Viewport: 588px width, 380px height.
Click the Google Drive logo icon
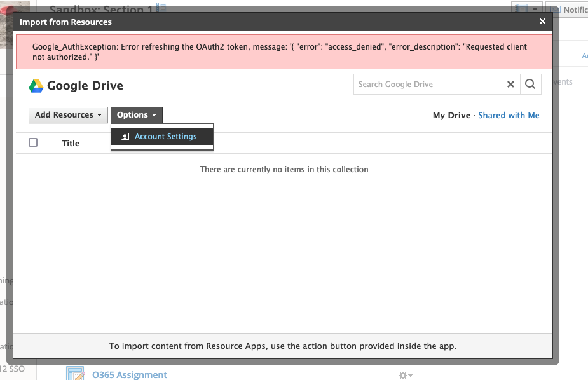pos(36,86)
